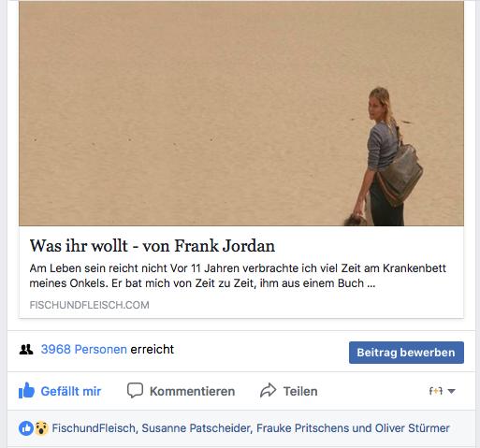Click the thumbs-up icon beside Gefällt mir
The image size is (480, 448).
26,391
